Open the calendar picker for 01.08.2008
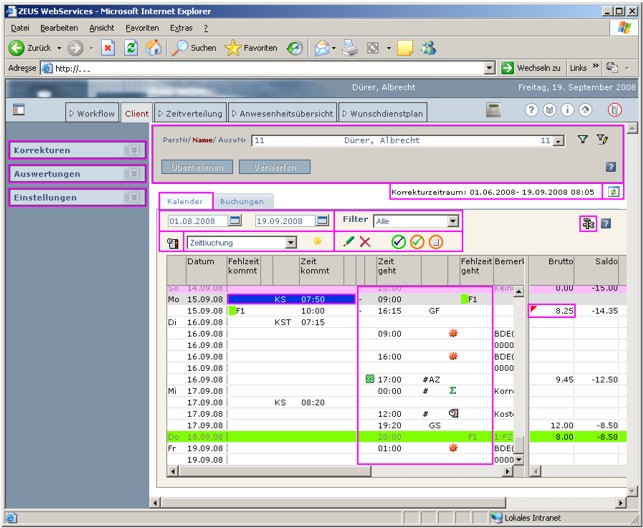The image size is (643, 528). coord(235,221)
